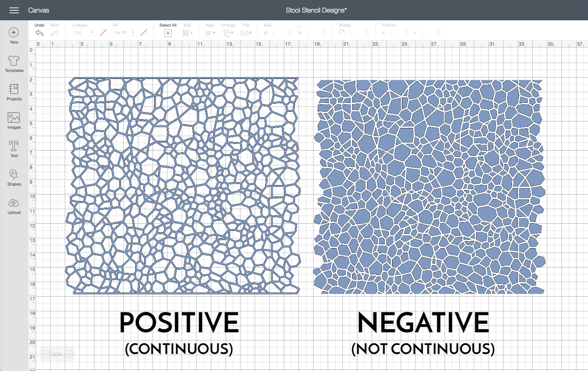
Task: Open the hamburger main menu
Action: pyautogui.click(x=14, y=10)
